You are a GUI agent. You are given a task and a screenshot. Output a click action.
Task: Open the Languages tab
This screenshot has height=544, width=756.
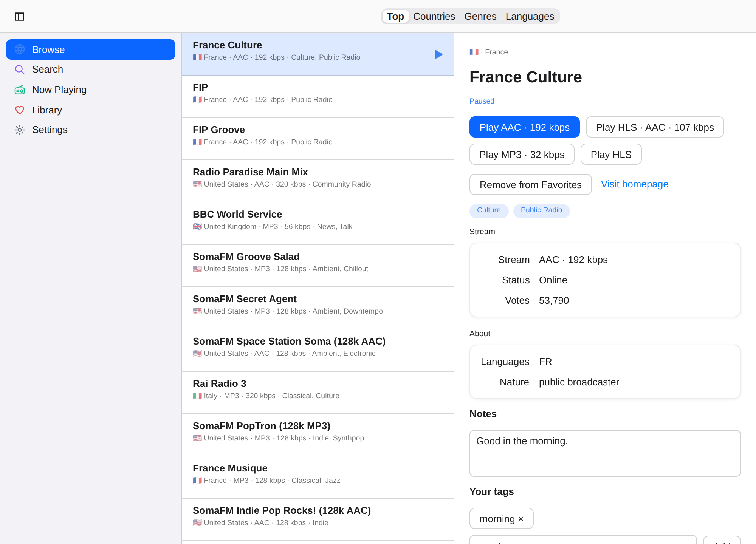(530, 16)
